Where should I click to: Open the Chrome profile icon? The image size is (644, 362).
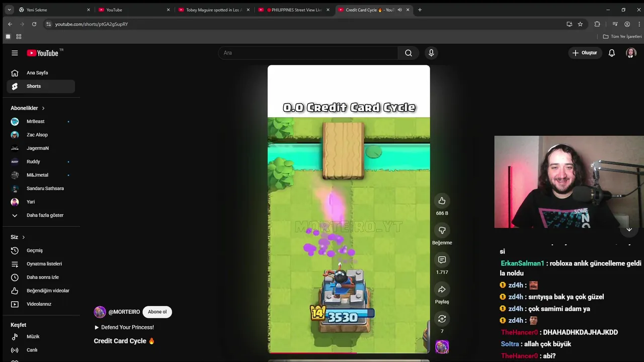point(627,24)
